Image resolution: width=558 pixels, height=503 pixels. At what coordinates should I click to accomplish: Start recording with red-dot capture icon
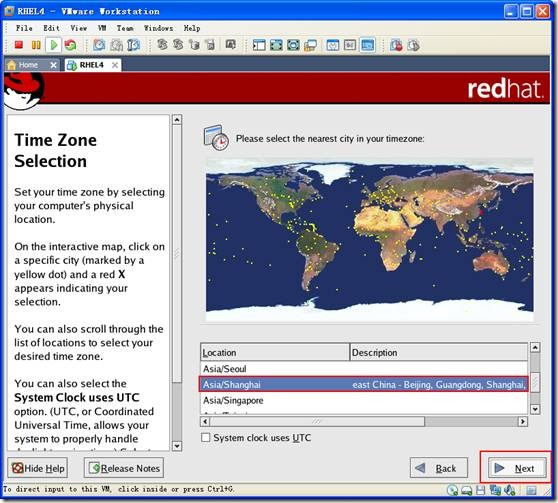(396, 45)
